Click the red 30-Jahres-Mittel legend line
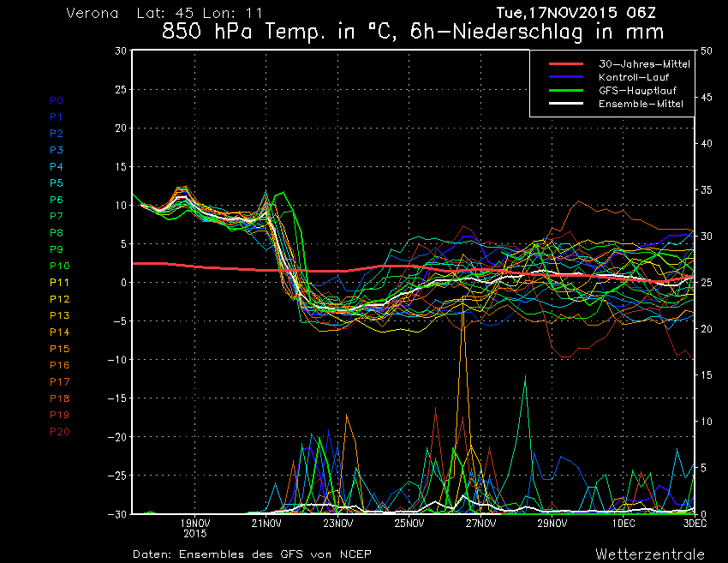 coord(566,63)
